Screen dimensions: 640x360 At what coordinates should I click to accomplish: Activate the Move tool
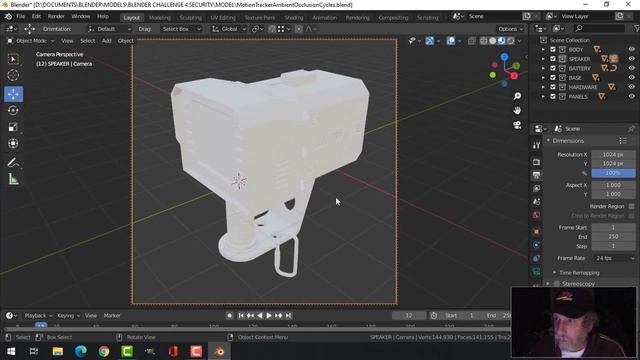(13, 94)
